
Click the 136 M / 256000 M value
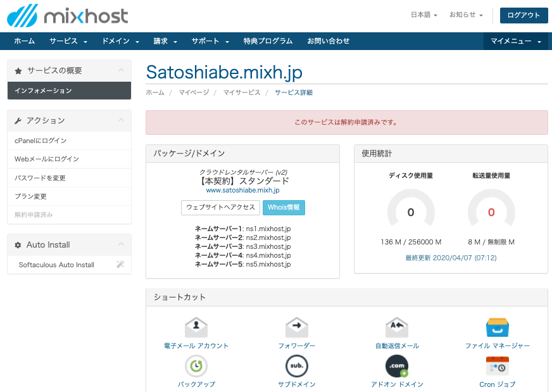(x=411, y=242)
